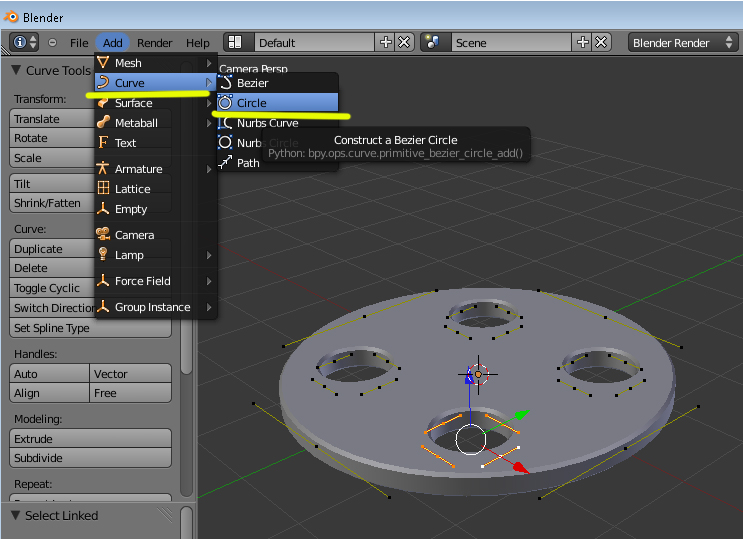743x539 pixels.
Task: Expand the Mesh submenu arrow
Action: (x=209, y=63)
